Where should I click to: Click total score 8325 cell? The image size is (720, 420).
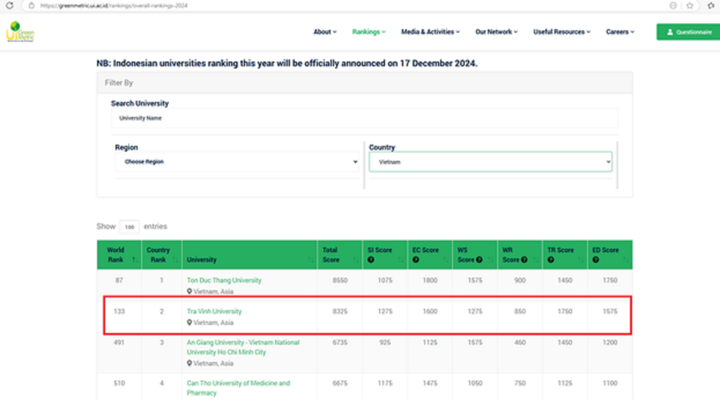click(340, 311)
